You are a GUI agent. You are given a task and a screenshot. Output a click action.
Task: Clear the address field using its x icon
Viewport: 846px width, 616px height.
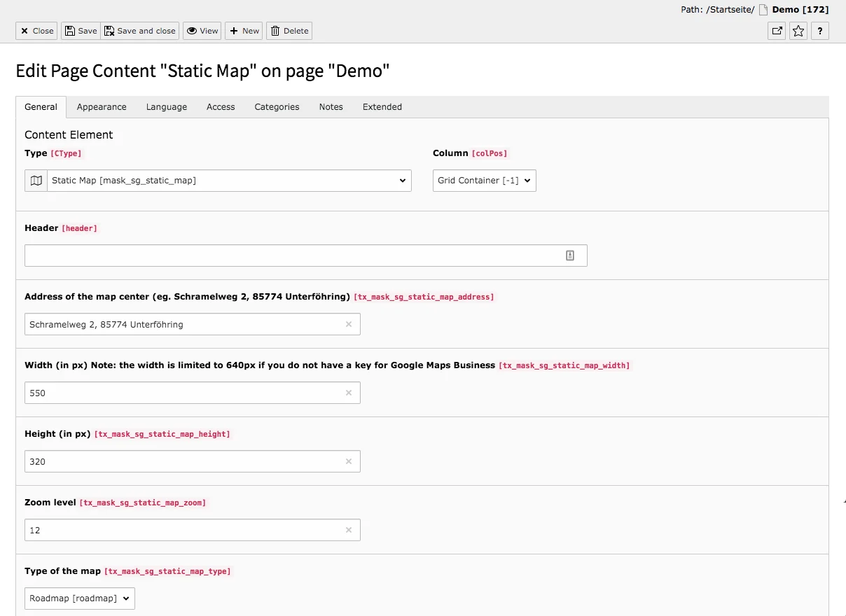348,324
